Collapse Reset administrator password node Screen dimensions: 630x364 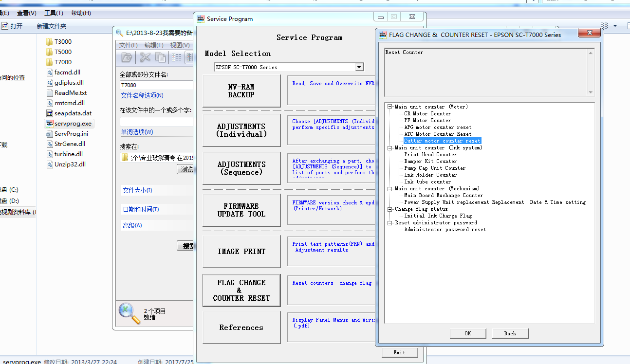[390, 222]
